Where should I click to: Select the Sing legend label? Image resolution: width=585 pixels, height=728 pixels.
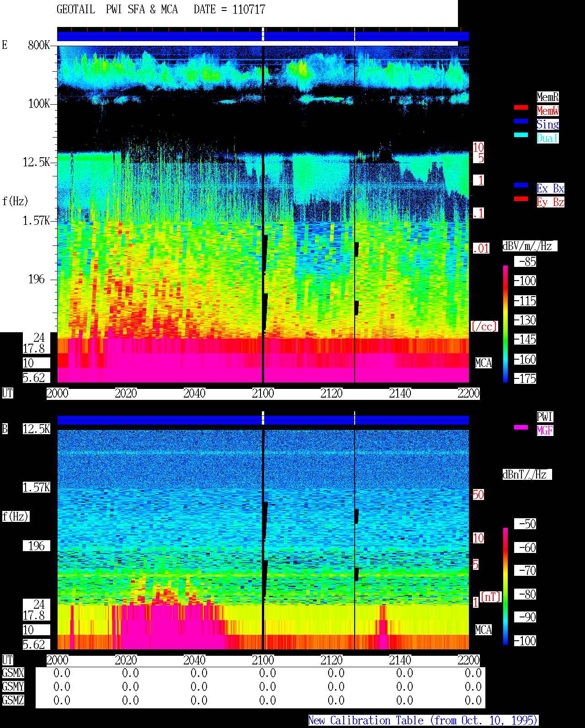[x=548, y=124]
